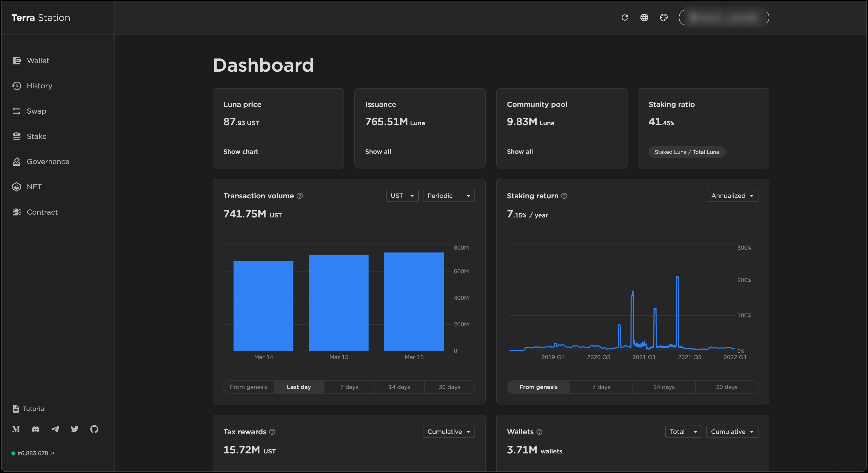Click Staking return help icon
Screen dimensions: 868x473
pos(564,196)
